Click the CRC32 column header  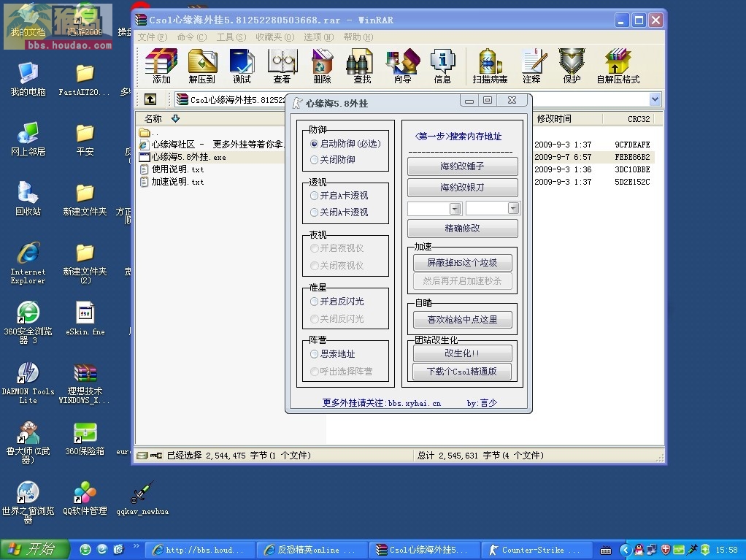coord(628,118)
